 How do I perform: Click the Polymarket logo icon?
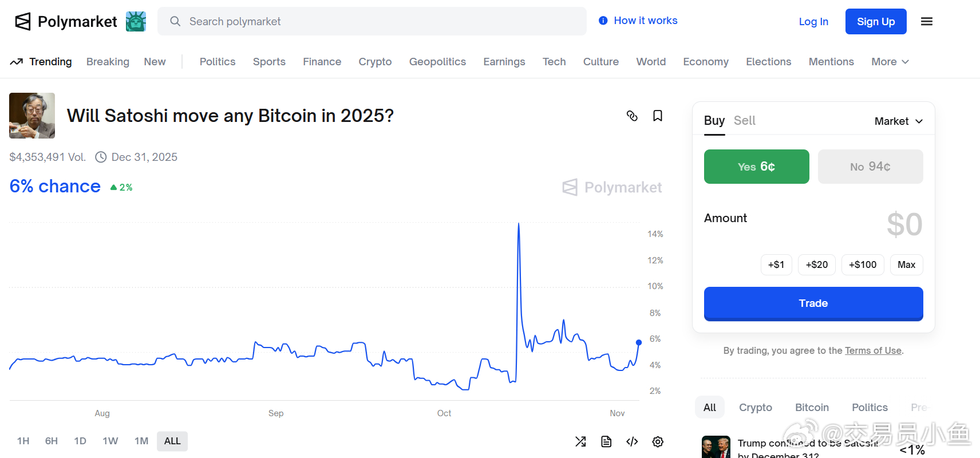tap(23, 22)
